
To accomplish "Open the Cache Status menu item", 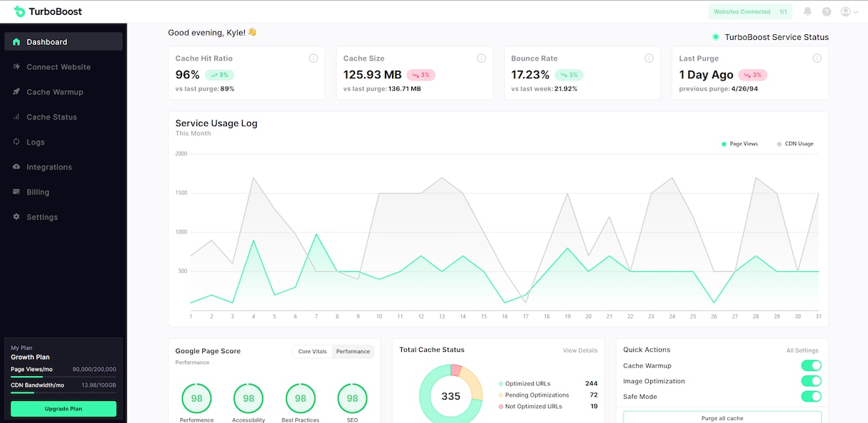I will (63, 117).
